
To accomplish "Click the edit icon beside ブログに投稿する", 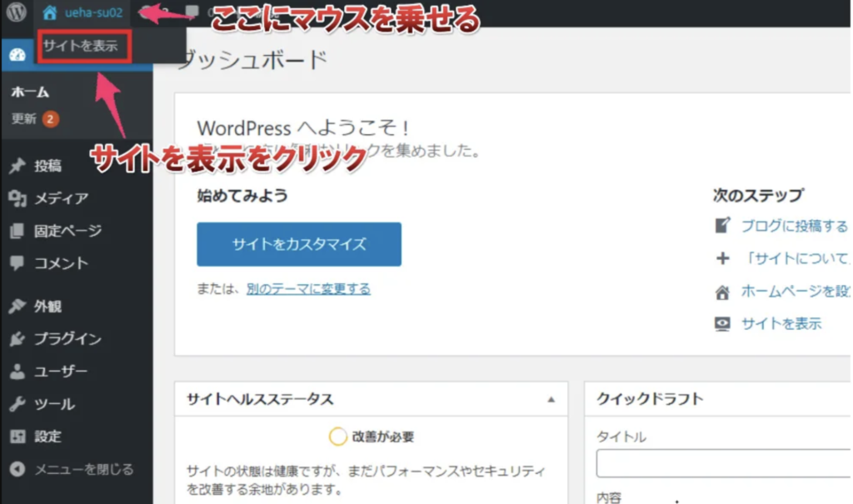I will 722,225.
